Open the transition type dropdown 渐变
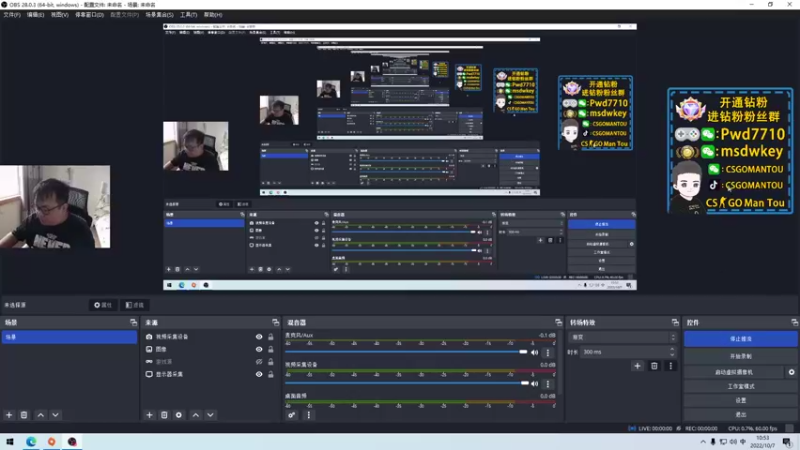This screenshot has width=800, height=450. [x=623, y=337]
